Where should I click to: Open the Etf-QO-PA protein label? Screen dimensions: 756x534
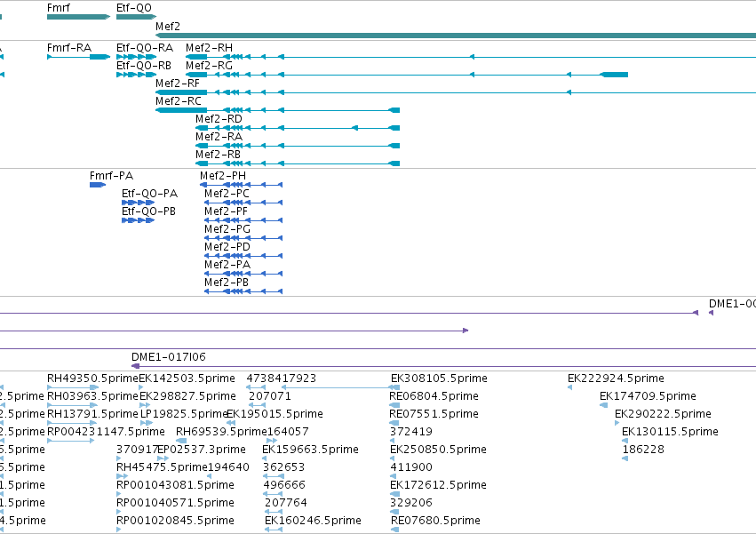(x=149, y=194)
